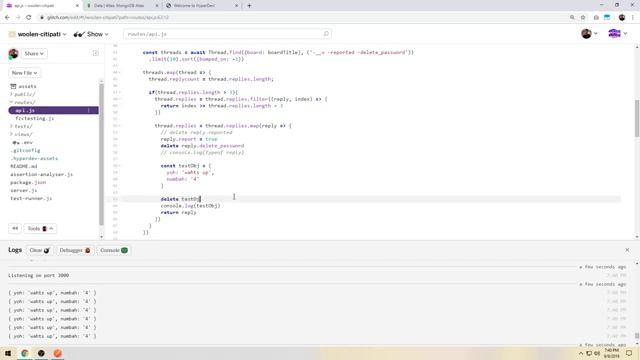The height and width of the screenshot is (360, 640).
Task: Show hidden system tray icons
Action: tap(581, 353)
